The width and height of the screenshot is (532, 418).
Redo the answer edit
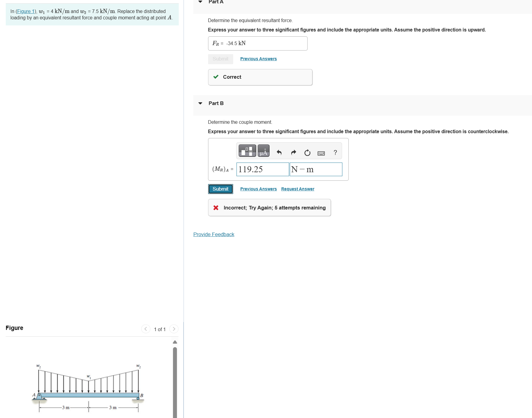click(293, 153)
